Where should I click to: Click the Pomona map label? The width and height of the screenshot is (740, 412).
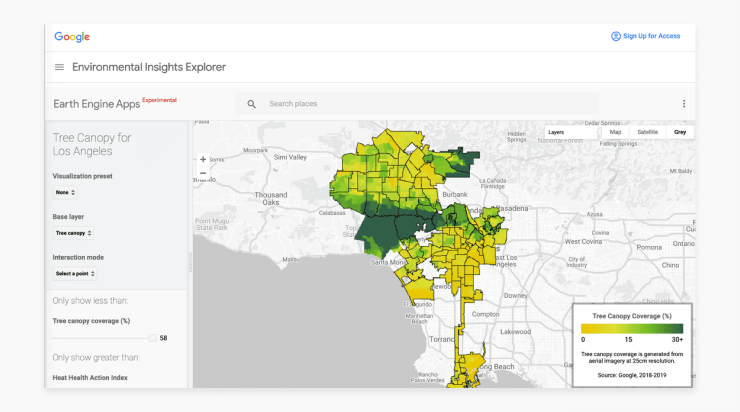point(649,247)
